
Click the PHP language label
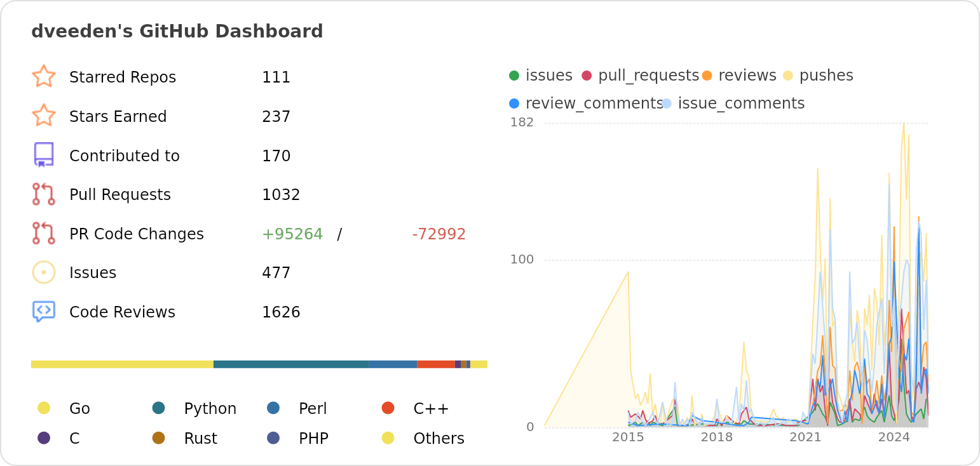(313, 439)
